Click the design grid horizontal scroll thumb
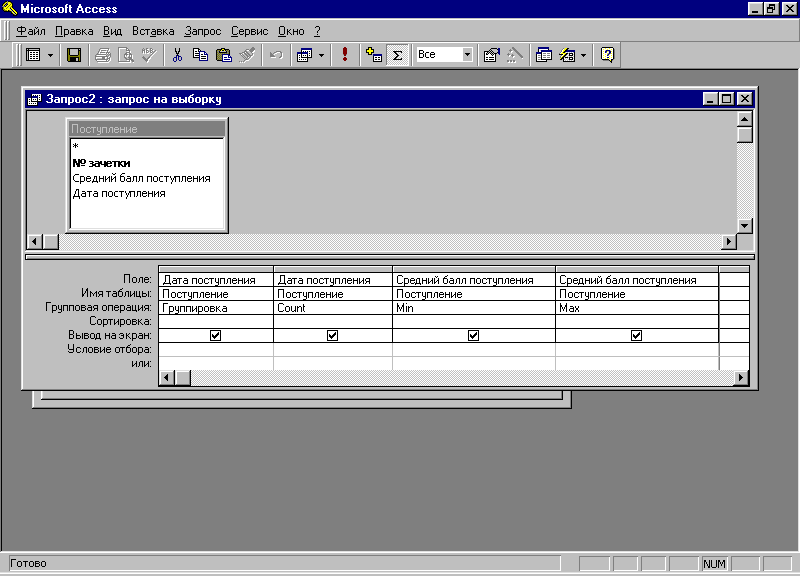Screen dimensions: 800x576 pos(183,378)
